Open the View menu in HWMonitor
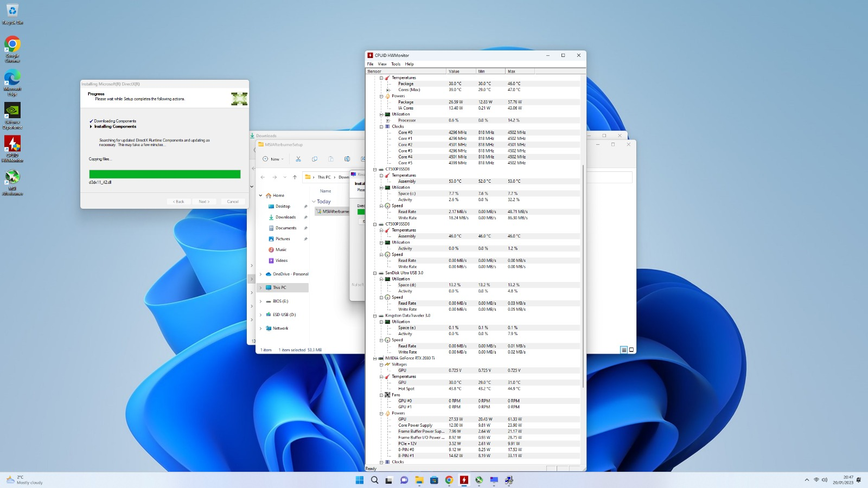 [x=382, y=64]
